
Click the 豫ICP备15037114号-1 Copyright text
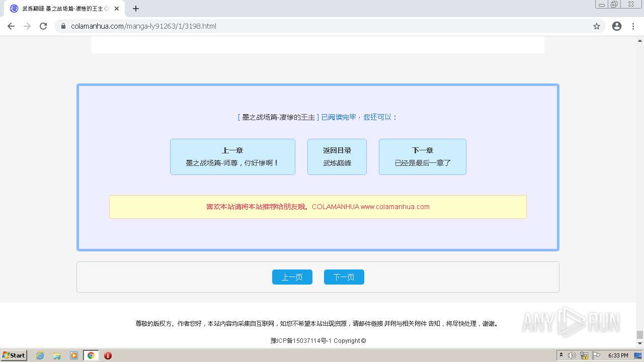tap(318, 340)
